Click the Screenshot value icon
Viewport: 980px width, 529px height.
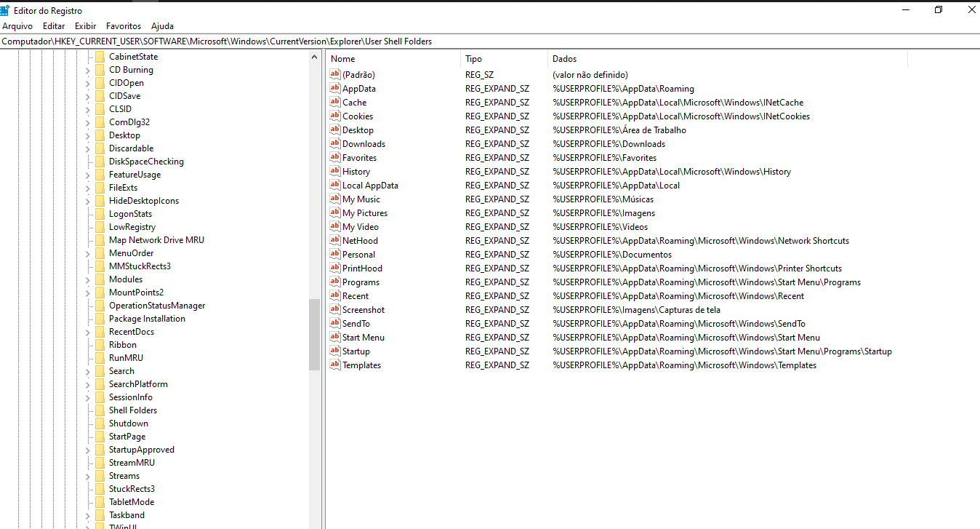click(334, 309)
